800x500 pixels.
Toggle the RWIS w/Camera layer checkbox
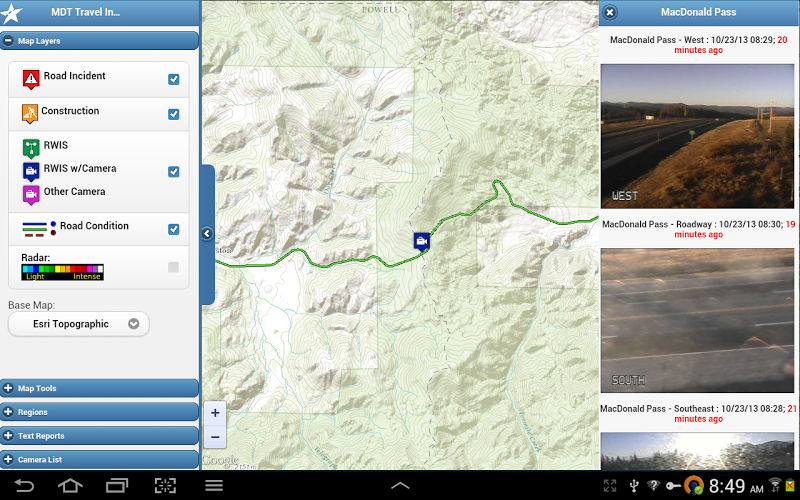(173, 171)
